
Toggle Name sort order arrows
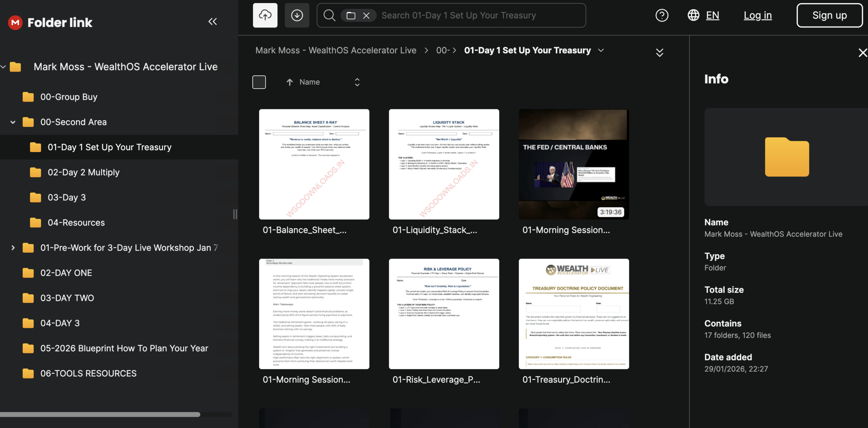pyautogui.click(x=357, y=82)
